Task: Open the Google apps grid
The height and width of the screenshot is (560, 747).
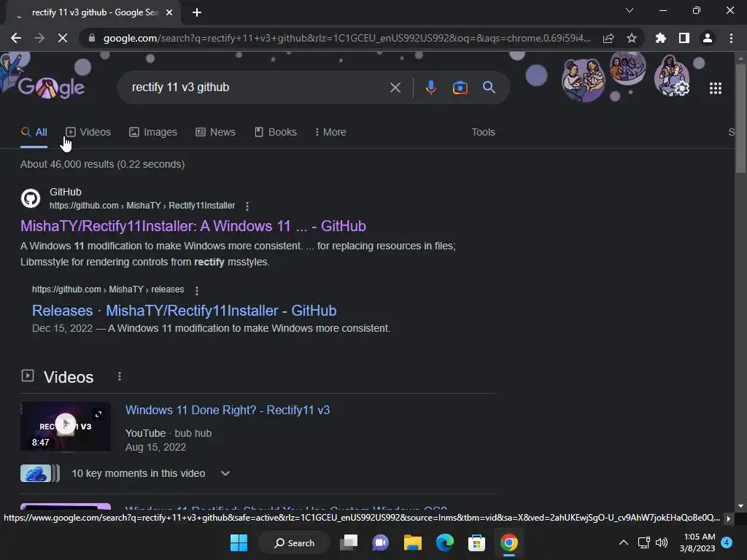Action: pos(715,88)
